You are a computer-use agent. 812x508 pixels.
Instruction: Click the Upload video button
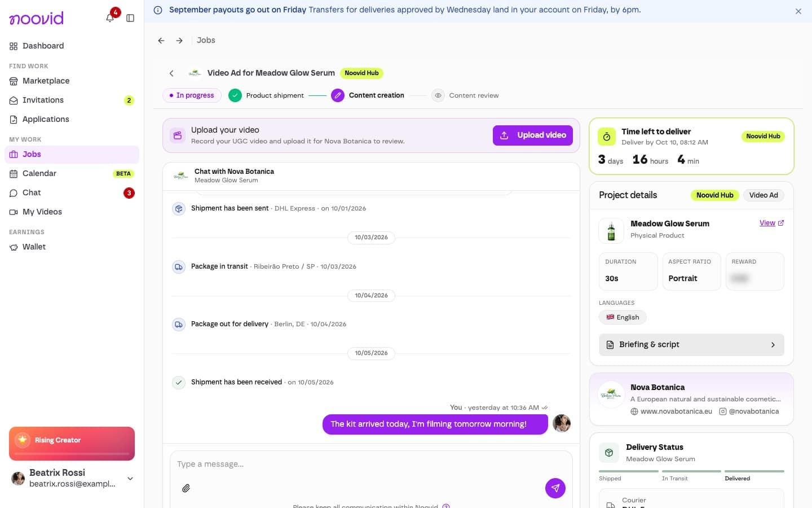(x=533, y=135)
